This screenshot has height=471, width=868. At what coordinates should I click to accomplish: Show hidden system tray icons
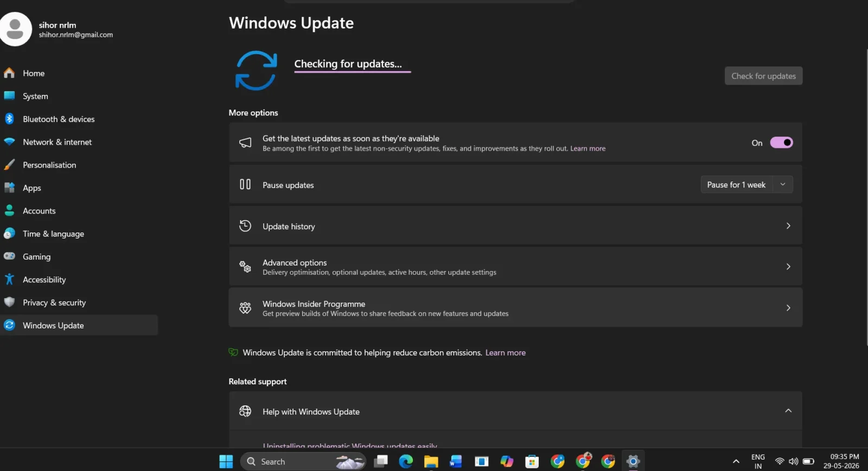pos(736,461)
